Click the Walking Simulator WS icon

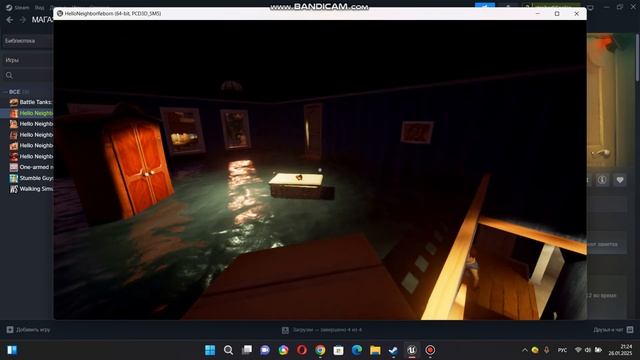(x=14, y=189)
